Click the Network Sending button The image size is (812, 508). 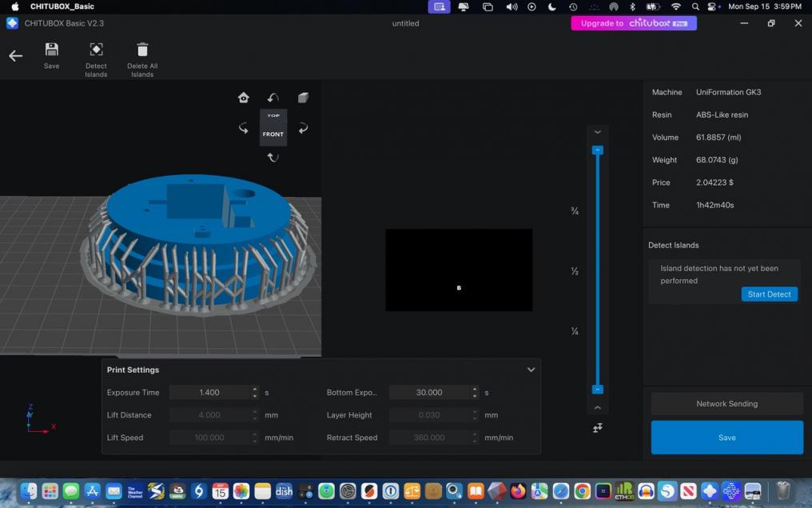(x=726, y=404)
